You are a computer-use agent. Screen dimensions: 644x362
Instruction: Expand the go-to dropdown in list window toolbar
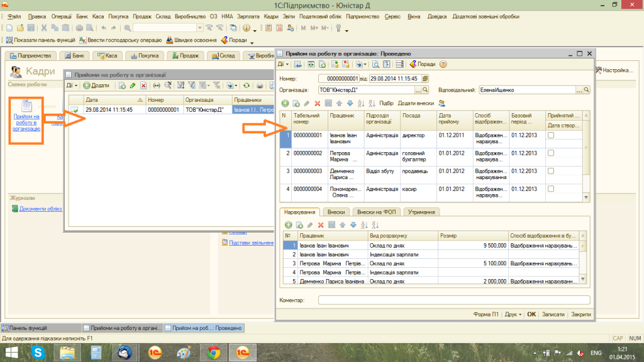(x=232, y=85)
